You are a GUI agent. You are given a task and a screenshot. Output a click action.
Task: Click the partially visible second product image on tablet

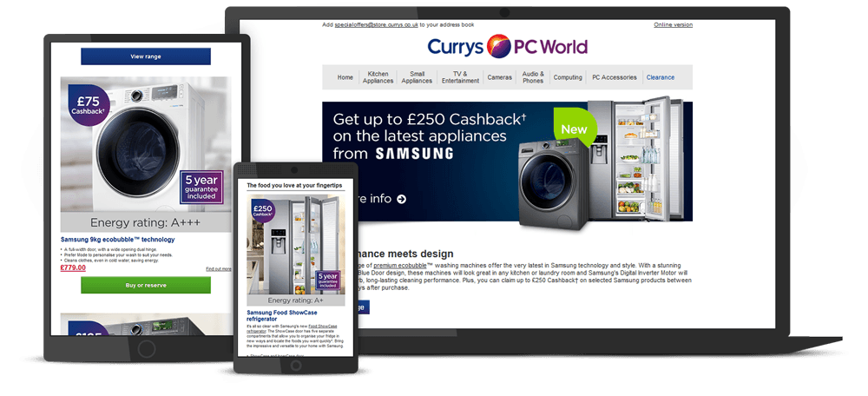[146, 324]
